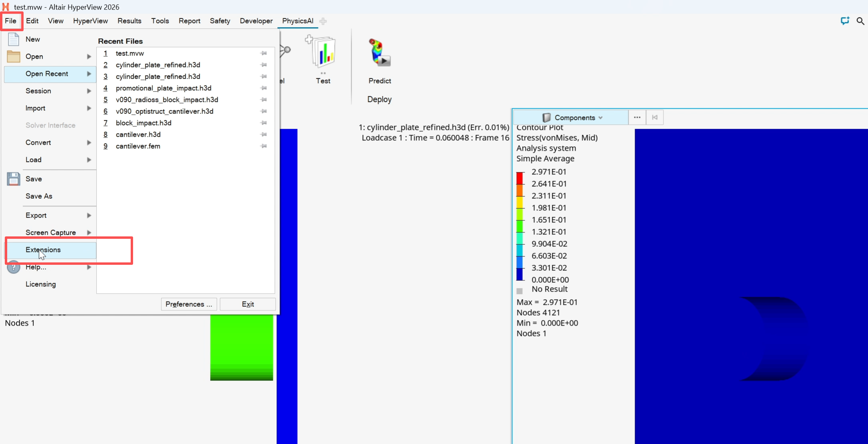
Task: Switch to the Safety ribbon tab
Action: [x=220, y=21]
